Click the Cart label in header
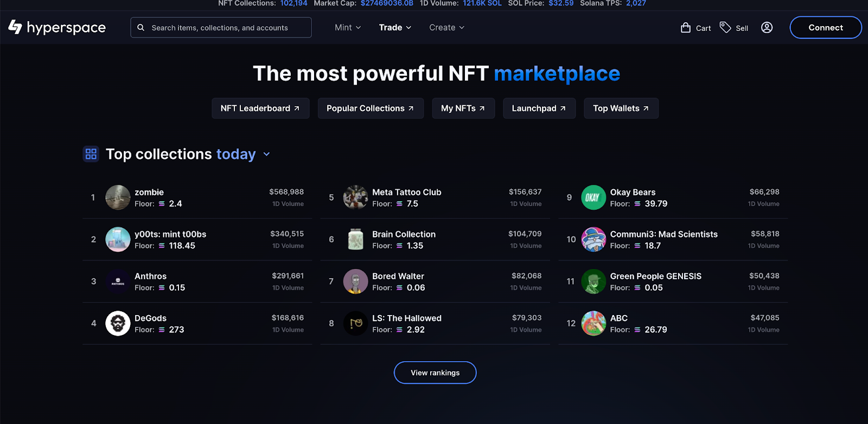 [x=703, y=28]
